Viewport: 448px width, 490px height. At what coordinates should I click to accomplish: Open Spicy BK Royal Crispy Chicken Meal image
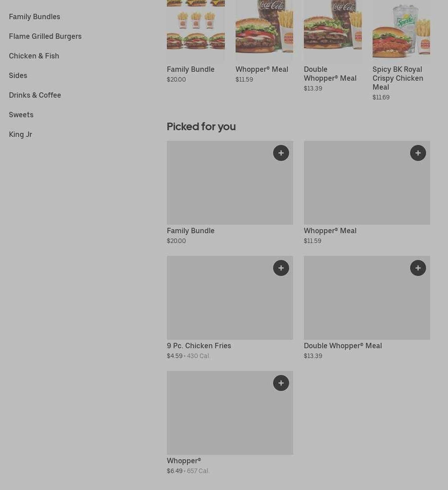(401, 29)
